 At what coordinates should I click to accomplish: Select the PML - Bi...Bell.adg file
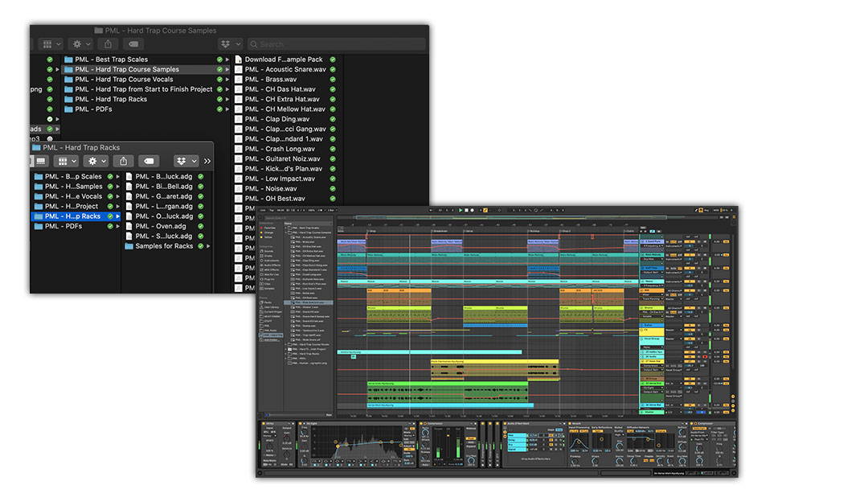(164, 187)
